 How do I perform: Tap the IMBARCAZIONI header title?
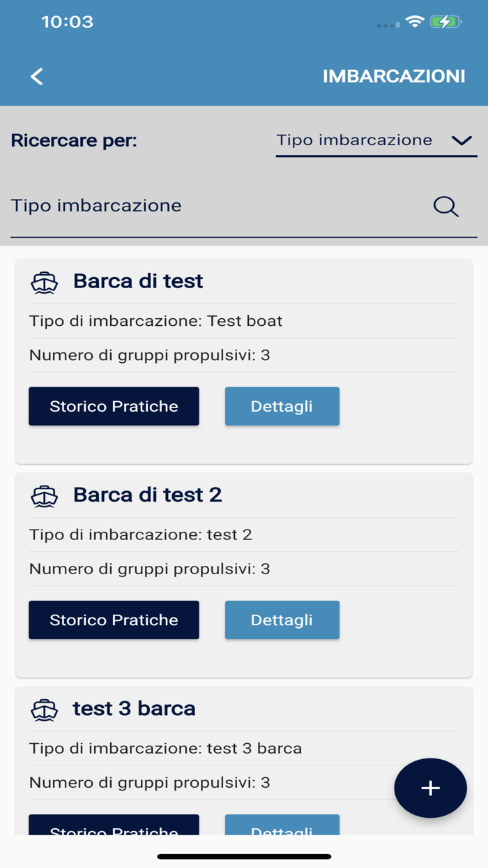click(x=393, y=76)
